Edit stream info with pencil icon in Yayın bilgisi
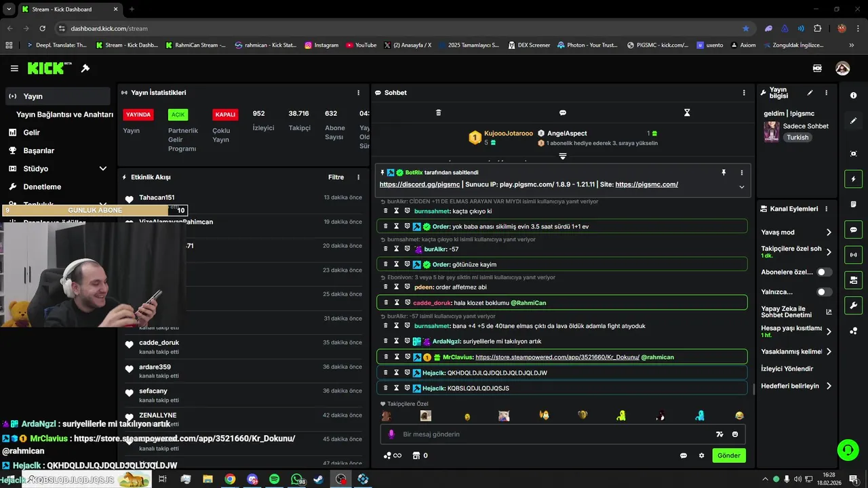This screenshot has height=488, width=868. 810,93
